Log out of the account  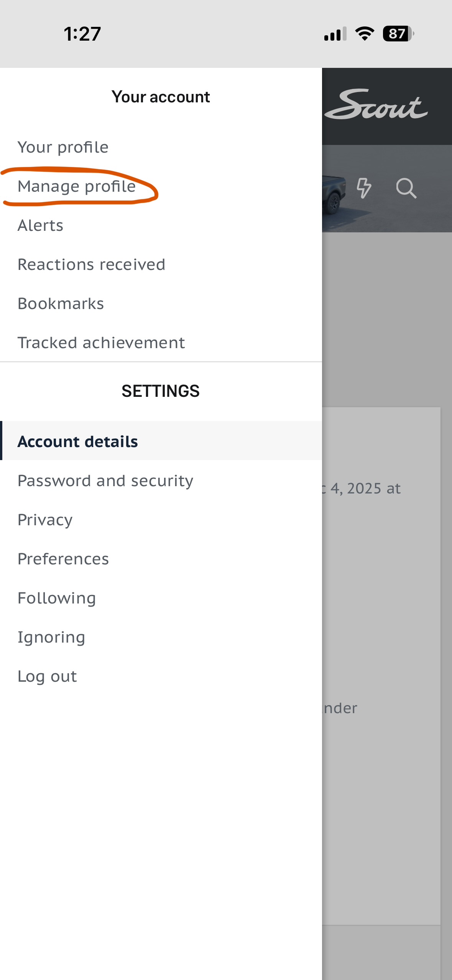coord(48,676)
